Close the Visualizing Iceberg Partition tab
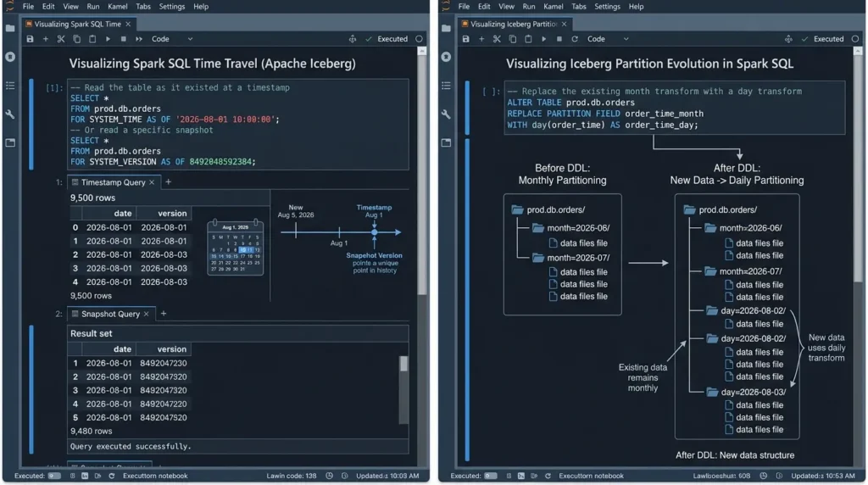 click(564, 24)
